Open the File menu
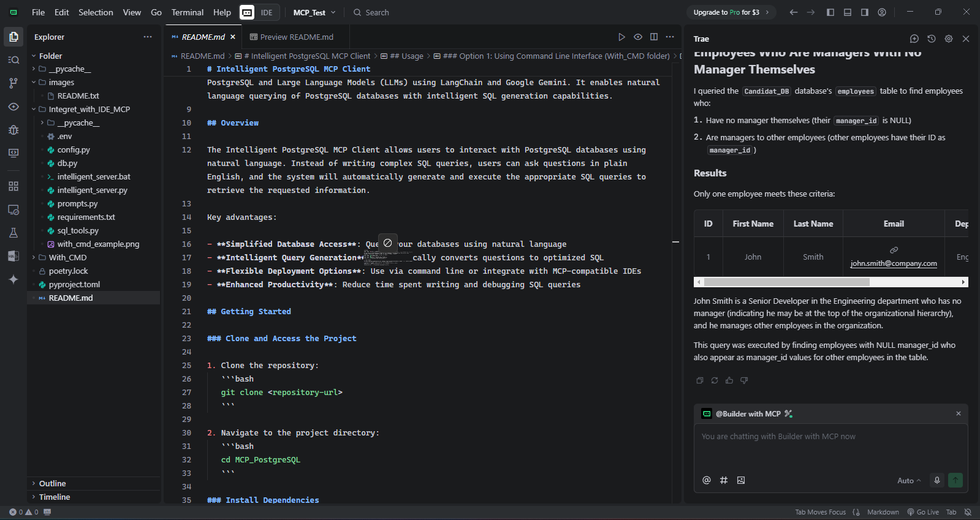 38,12
